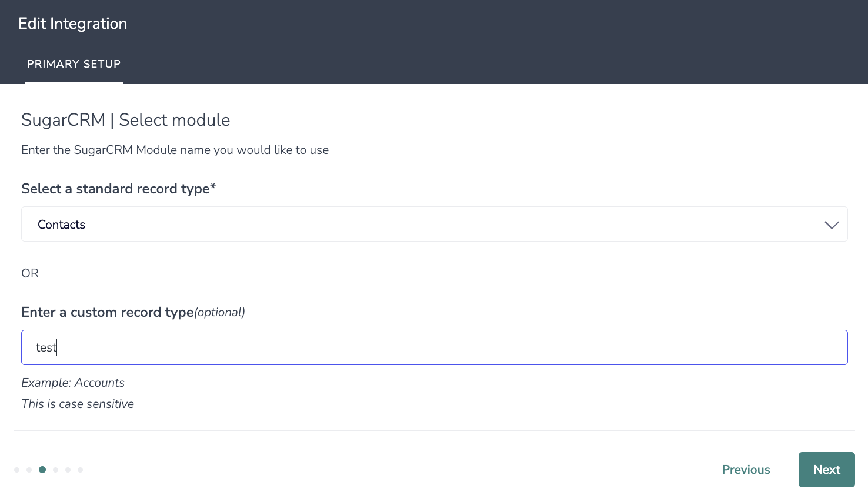
Task: Click the SugarCRM Select module heading
Action: (126, 120)
